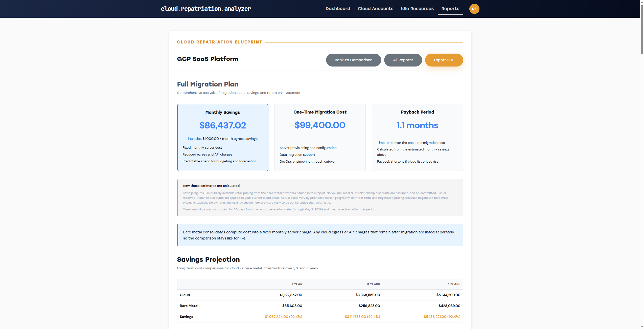This screenshot has height=329, width=644.
Task: Click the Savings row label
Action: pos(186,317)
